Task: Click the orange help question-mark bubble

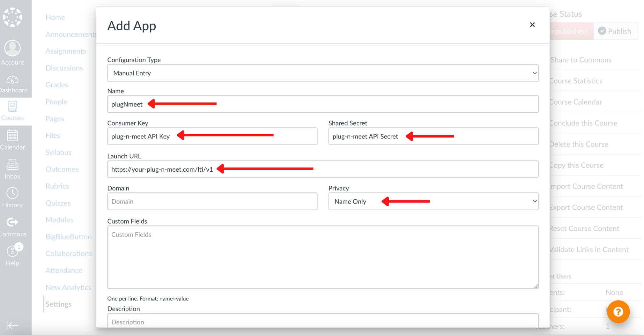Action: coord(618,312)
